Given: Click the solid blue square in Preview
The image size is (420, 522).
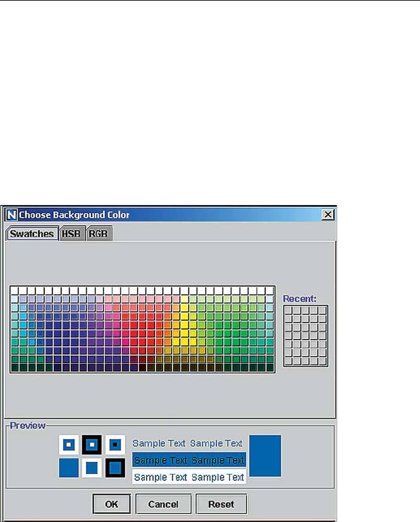Looking at the screenshot, I should pyautogui.click(x=68, y=468).
